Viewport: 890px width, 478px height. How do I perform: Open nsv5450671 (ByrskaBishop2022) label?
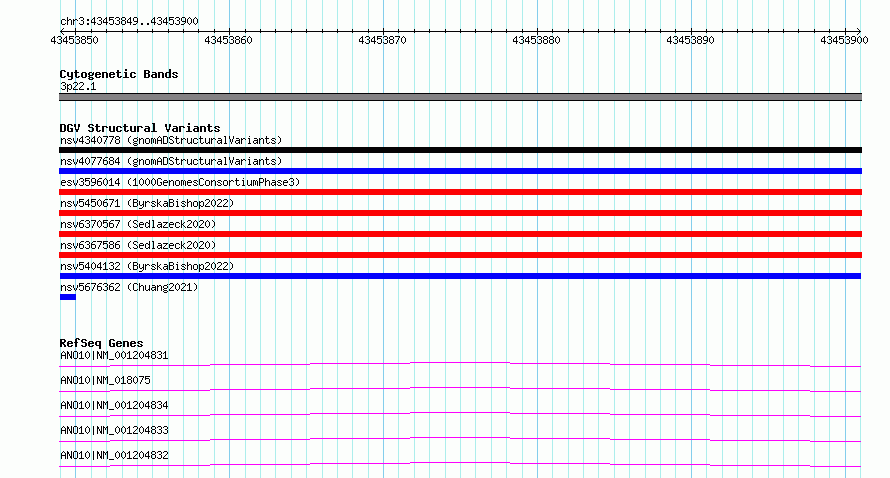click(147, 203)
